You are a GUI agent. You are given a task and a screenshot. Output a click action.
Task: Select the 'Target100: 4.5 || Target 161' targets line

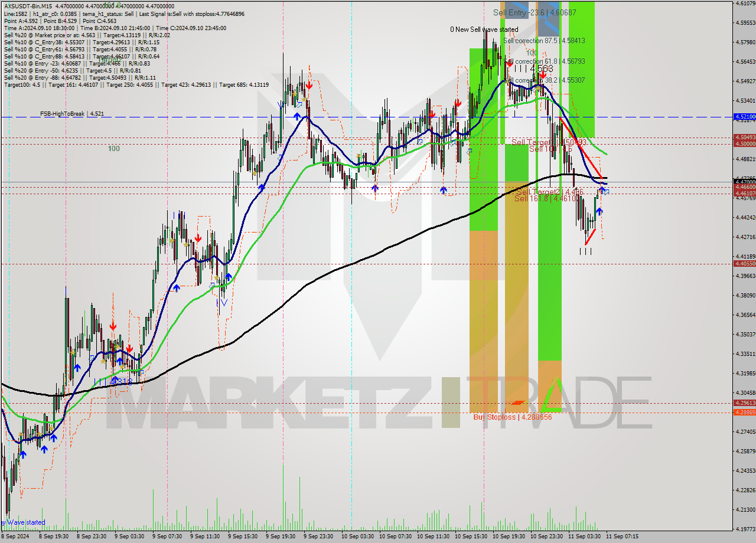[136, 84]
